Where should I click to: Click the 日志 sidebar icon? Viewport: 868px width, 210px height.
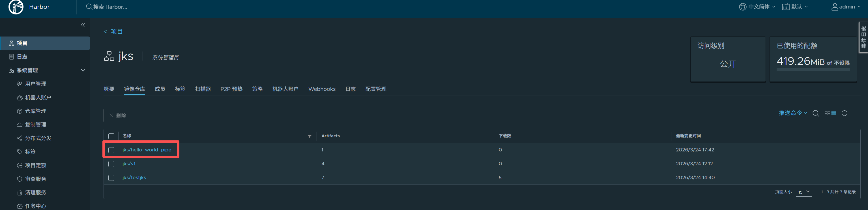point(11,57)
